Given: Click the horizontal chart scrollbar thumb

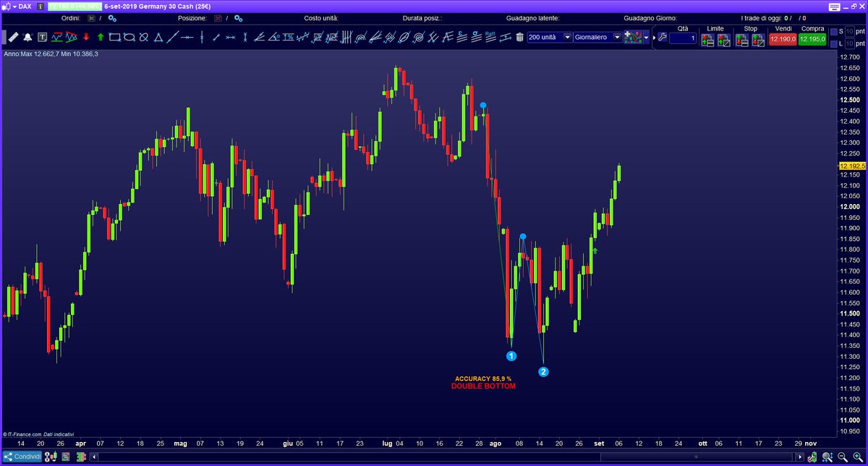Looking at the screenshot, I should click(x=696, y=457).
